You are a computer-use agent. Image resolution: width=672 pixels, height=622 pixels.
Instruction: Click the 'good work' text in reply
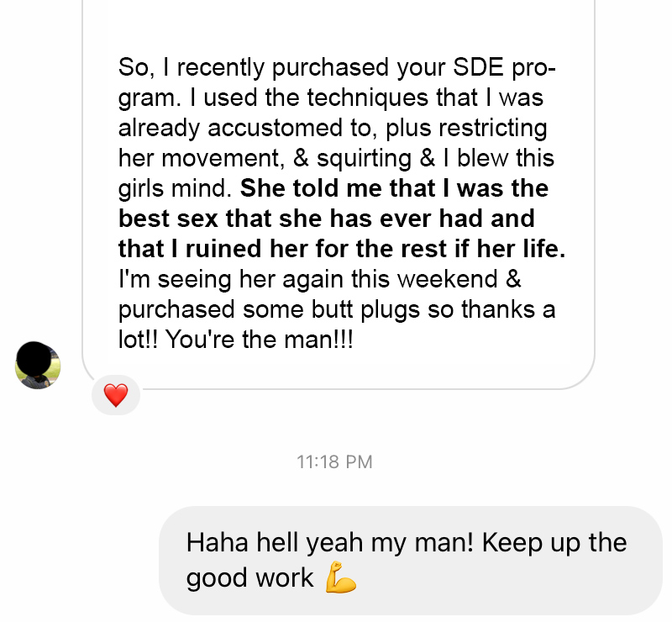249,577
